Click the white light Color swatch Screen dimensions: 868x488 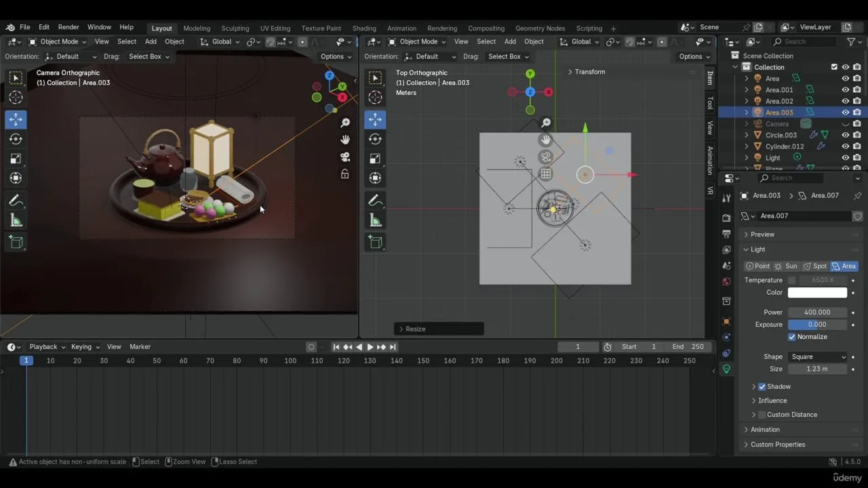pos(817,293)
